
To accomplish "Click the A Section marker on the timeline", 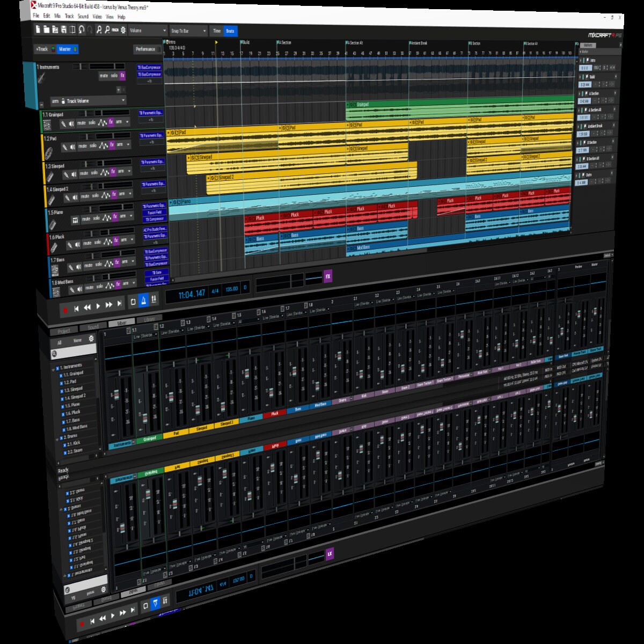I will pyautogui.click(x=286, y=42).
